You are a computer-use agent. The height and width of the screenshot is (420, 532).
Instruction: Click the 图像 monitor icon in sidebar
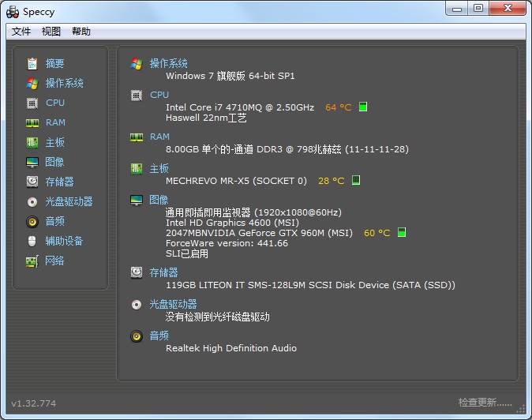click(32, 162)
